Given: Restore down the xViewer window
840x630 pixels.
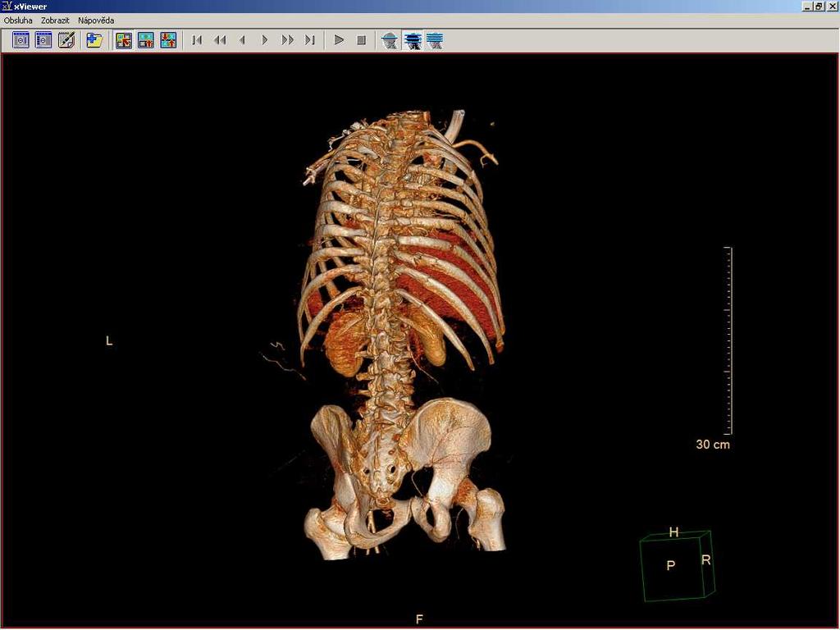Looking at the screenshot, I should tap(819, 7).
